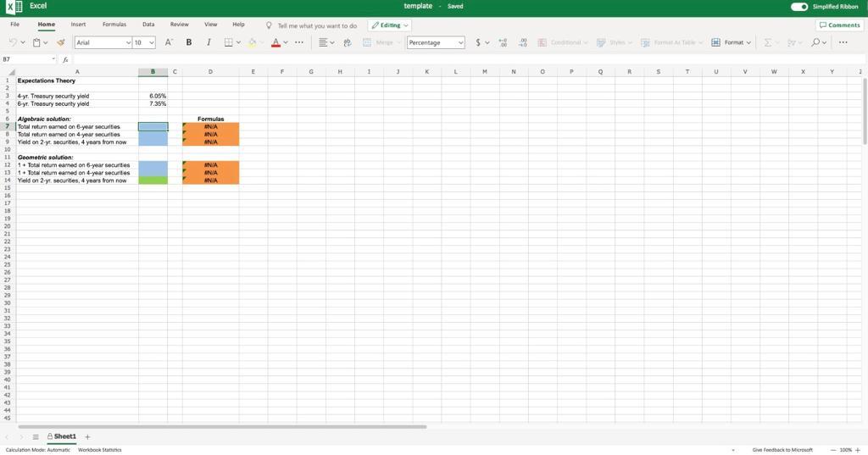Click the Format cells icon
Viewport: 868px width, 455px height.
tap(715, 42)
